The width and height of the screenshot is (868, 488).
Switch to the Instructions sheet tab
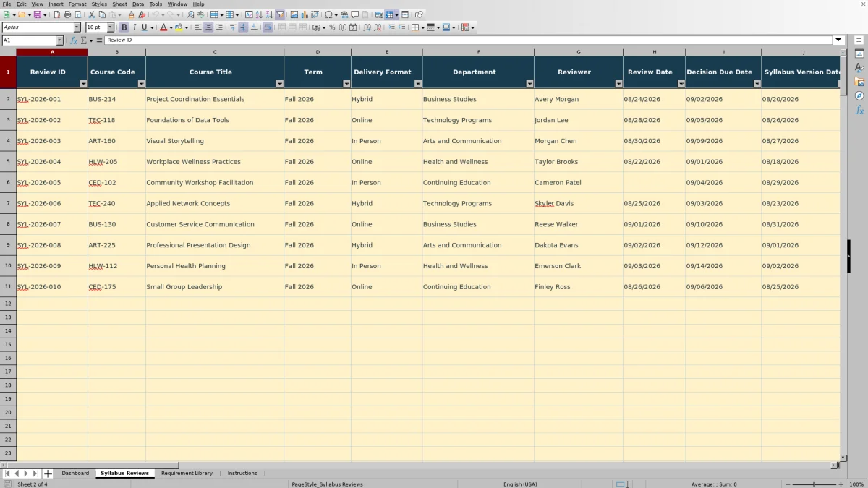242,473
